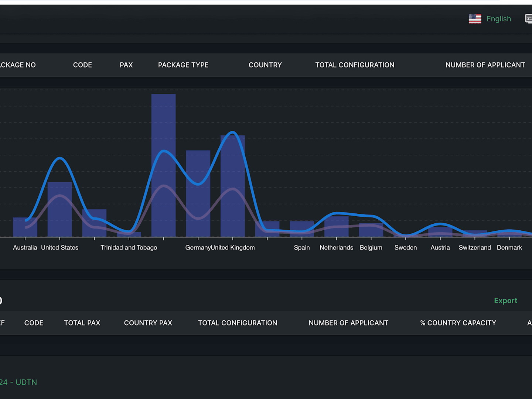Click the TOTAL CONFIGURATION header in top table
532x399 pixels.
pyautogui.click(x=355, y=65)
